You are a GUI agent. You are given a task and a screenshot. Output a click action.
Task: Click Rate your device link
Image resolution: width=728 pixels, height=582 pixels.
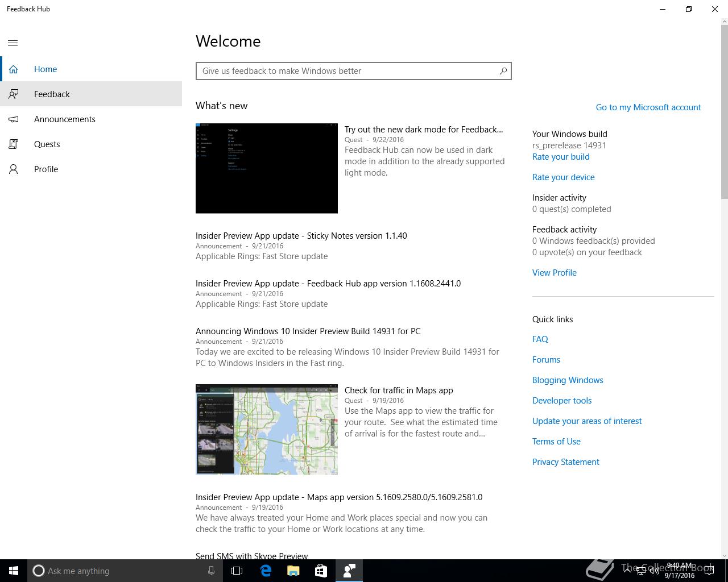click(564, 177)
